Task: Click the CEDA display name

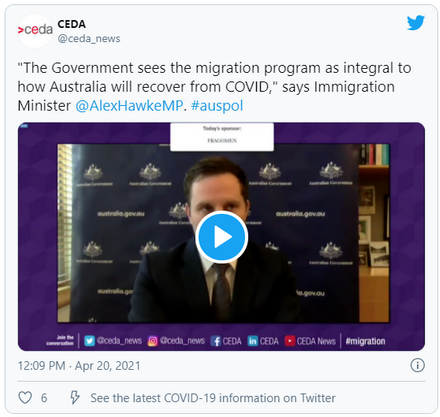Action: (72, 24)
